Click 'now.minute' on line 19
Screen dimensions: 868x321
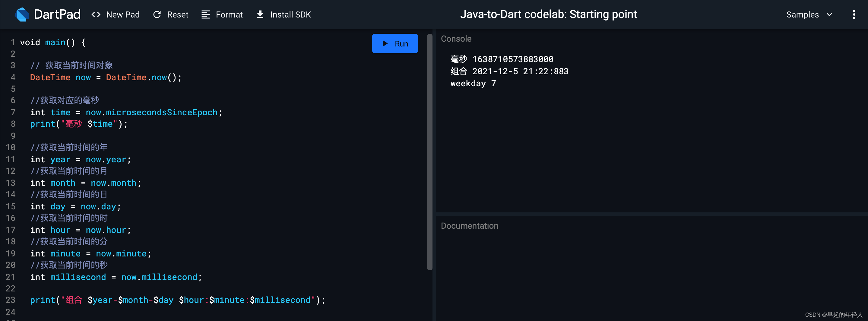point(121,254)
